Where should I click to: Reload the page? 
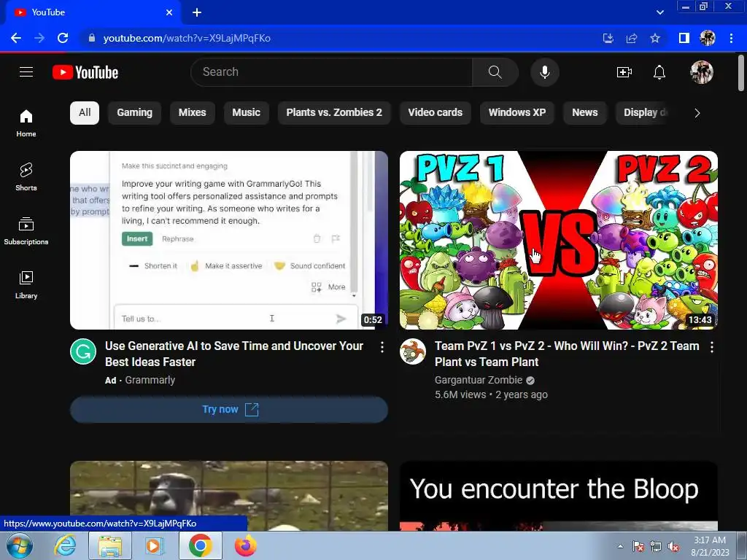[63, 38]
